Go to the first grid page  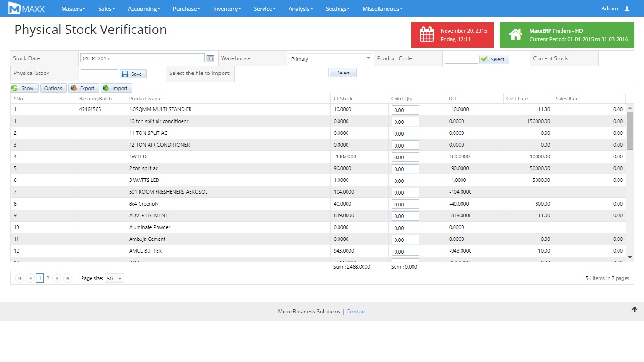(20, 278)
